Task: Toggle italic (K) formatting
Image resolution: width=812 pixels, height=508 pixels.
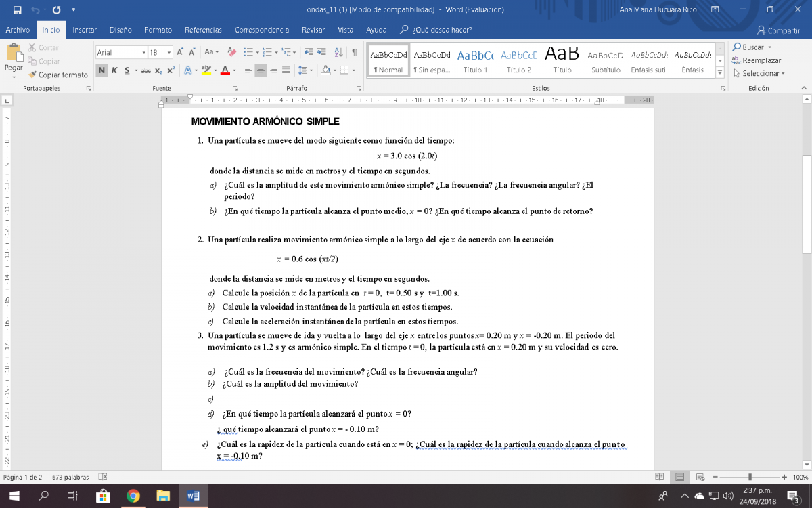Action: click(114, 70)
